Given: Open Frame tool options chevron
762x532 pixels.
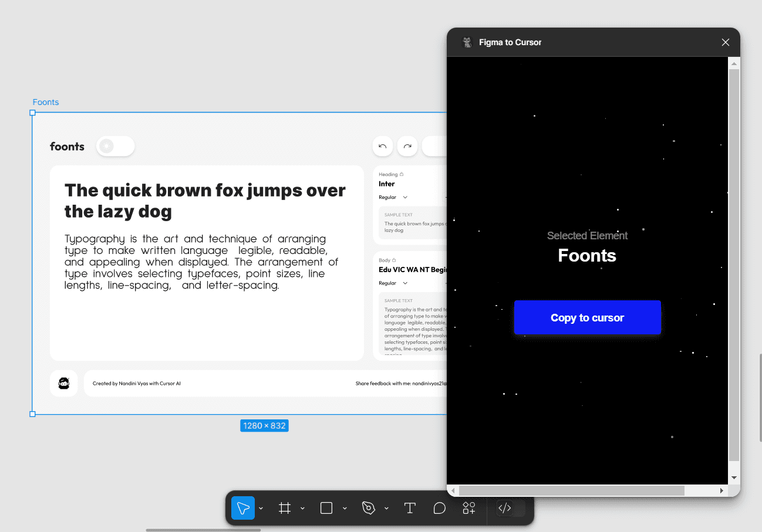Looking at the screenshot, I should tap(302, 508).
